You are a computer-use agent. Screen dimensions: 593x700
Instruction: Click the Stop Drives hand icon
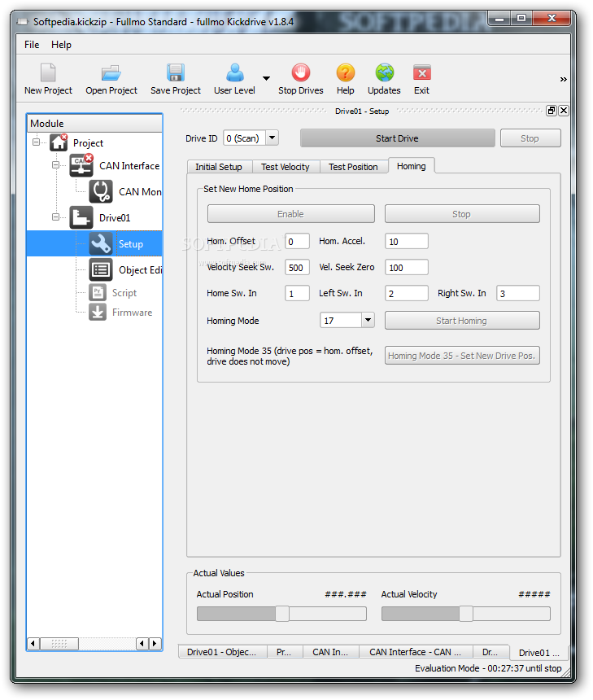coord(301,72)
